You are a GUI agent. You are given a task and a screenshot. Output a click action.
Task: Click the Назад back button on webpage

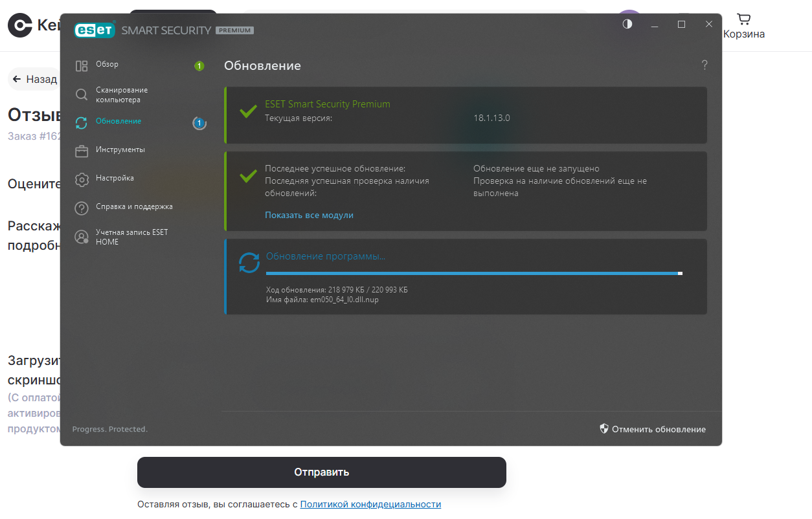(x=34, y=79)
